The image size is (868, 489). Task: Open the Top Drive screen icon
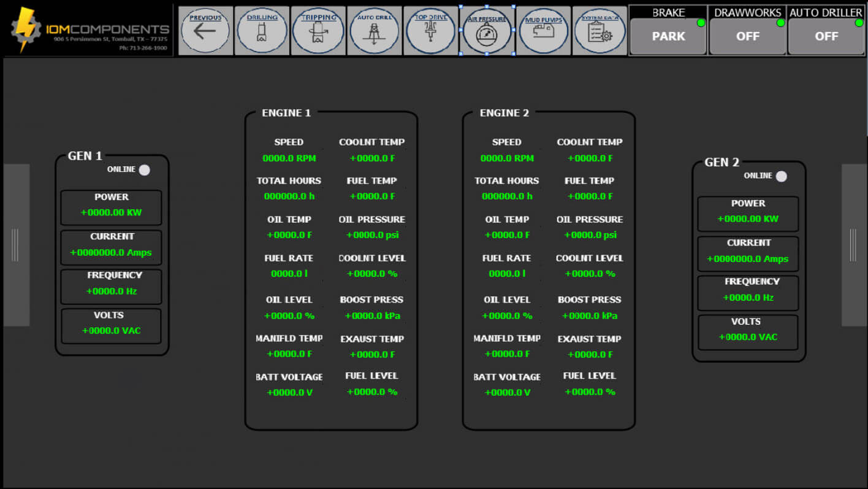[431, 31]
